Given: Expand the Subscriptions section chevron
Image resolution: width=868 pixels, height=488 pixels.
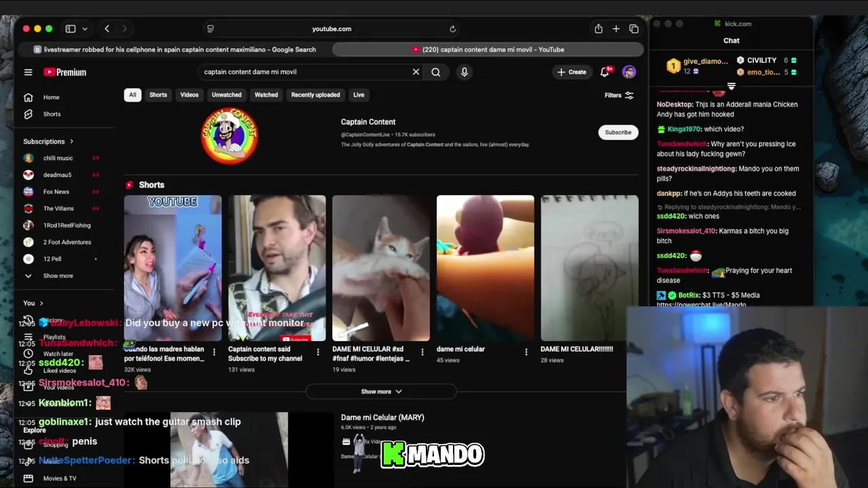Looking at the screenshot, I should pyautogui.click(x=71, y=142).
